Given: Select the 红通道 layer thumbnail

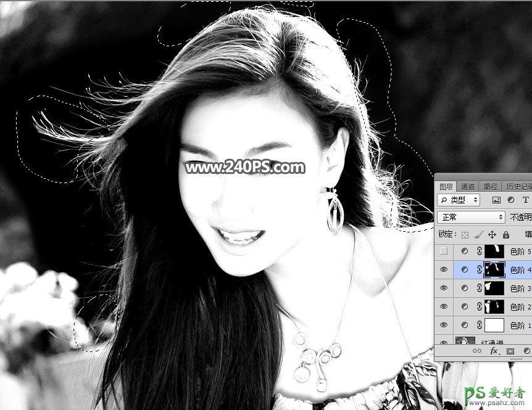Looking at the screenshot, I should click(465, 340).
